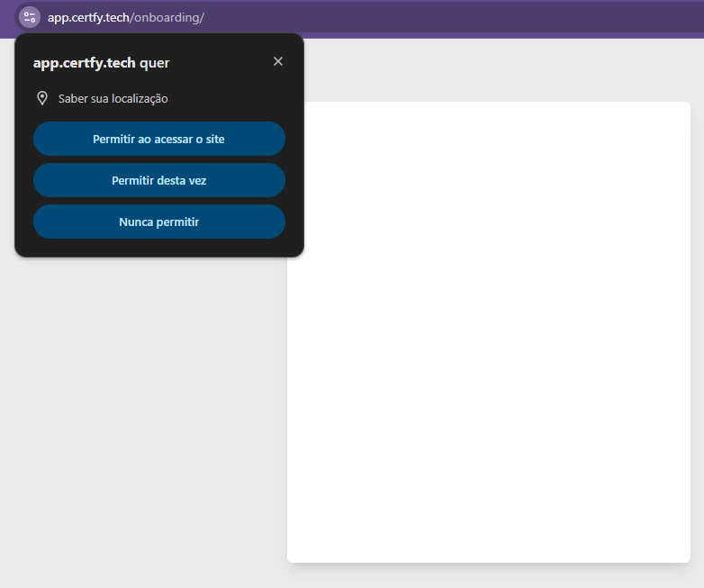
Task: Click app.certfy.tech domain in address bar
Action: (x=88, y=17)
